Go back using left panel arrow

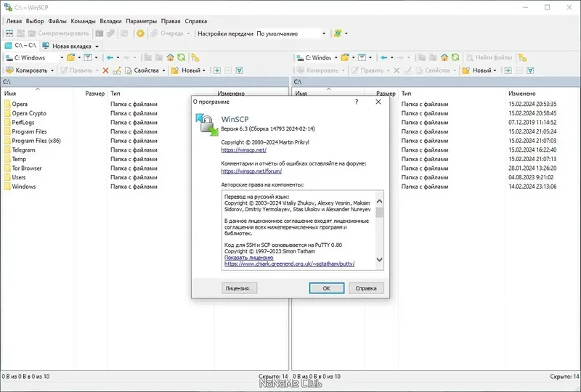[110, 57]
